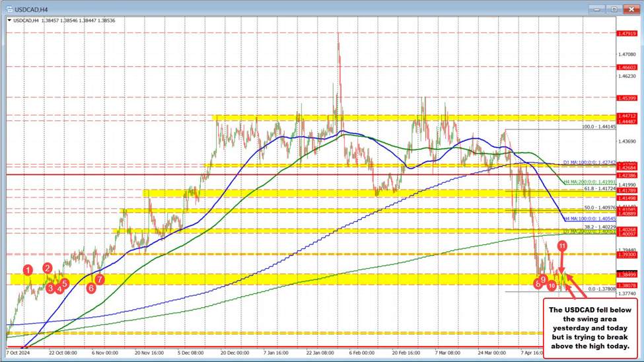Select the 0.0 - 1.37808 Fibonacci label
The height and width of the screenshot is (362, 644).
tap(601, 289)
